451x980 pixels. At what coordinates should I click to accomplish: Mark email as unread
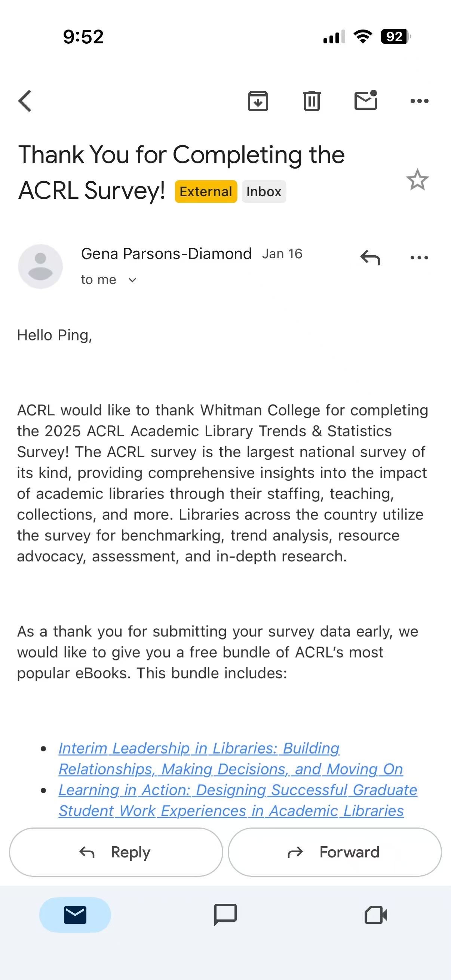pos(365,101)
